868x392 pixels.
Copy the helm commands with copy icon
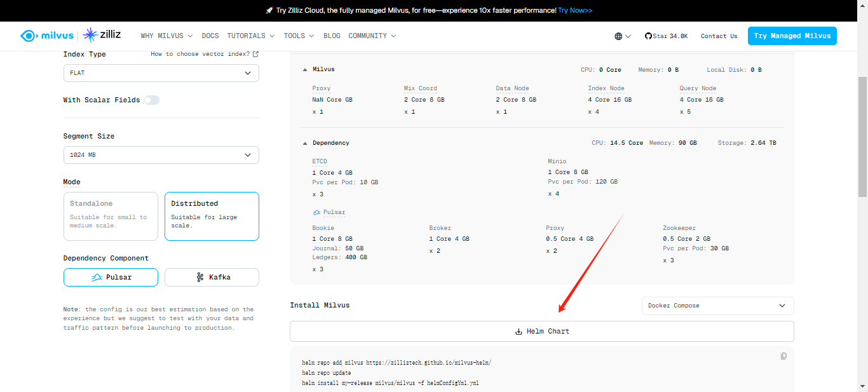click(783, 356)
